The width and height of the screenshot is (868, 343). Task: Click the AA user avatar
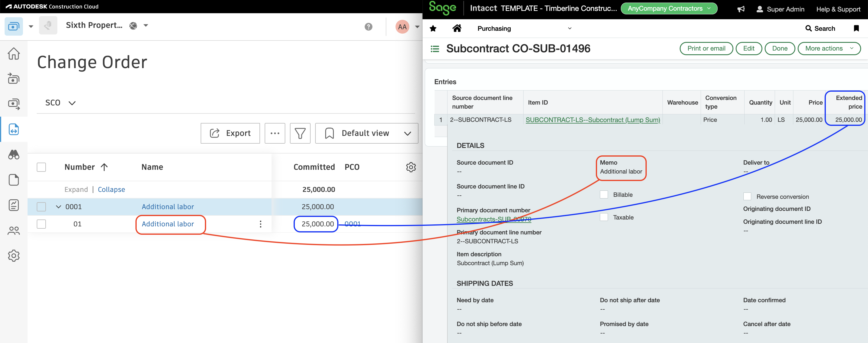(x=402, y=27)
